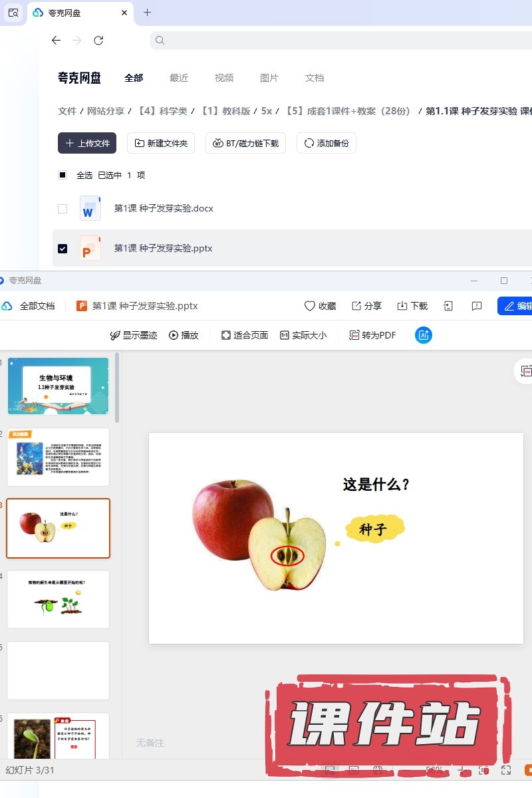The width and height of the screenshot is (532, 798).
Task: Click the feedback speech-bubble icon
Action: 476,306
